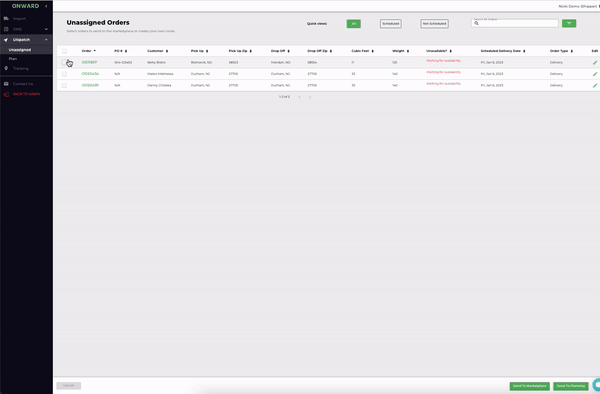Sort by Order Type column
This screenshot has height=394, width=600.
point(572,51)
